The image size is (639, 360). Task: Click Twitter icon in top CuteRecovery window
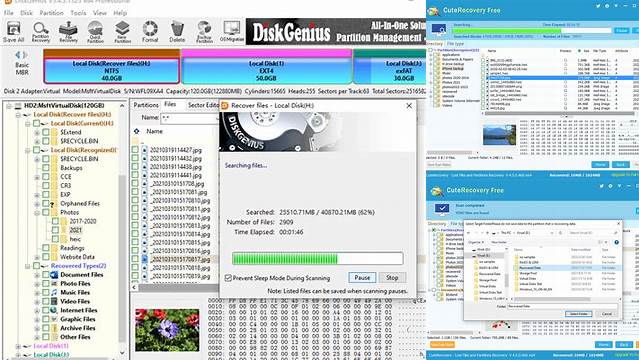point(598,6)
